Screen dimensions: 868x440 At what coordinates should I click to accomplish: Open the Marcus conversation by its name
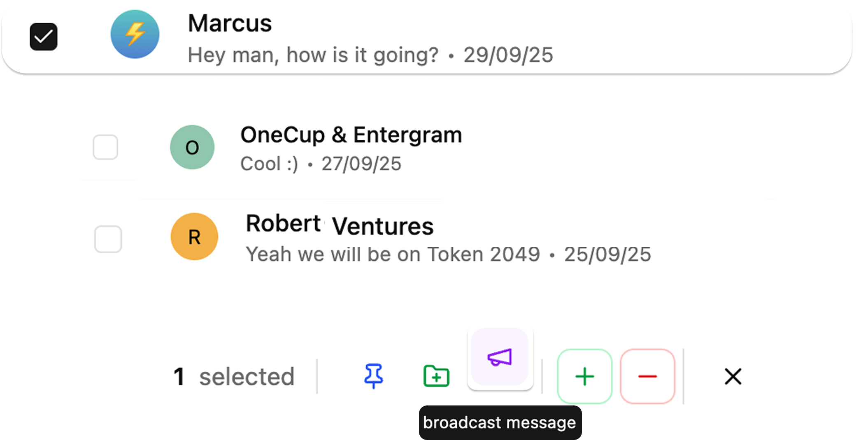[230, 23]
